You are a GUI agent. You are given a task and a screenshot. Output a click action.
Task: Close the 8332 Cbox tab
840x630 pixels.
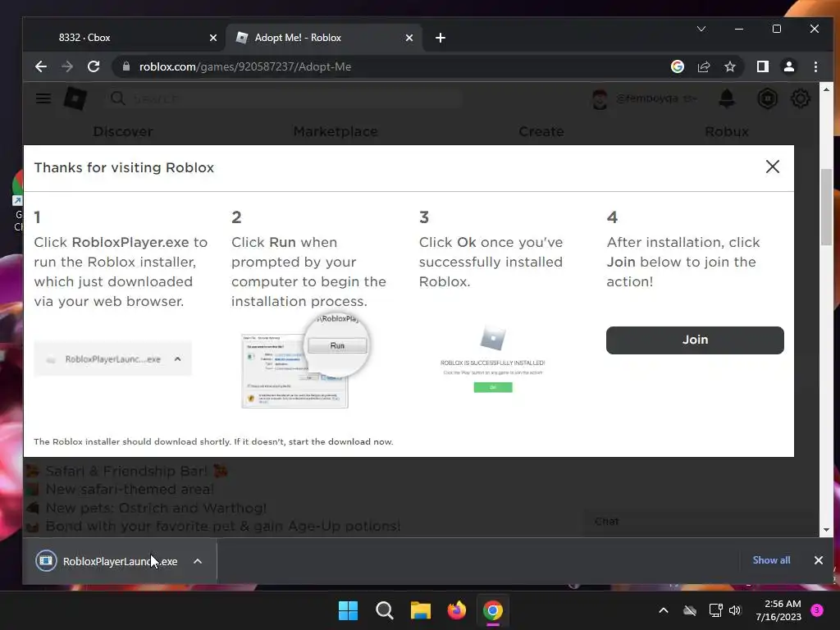point(213,38)
